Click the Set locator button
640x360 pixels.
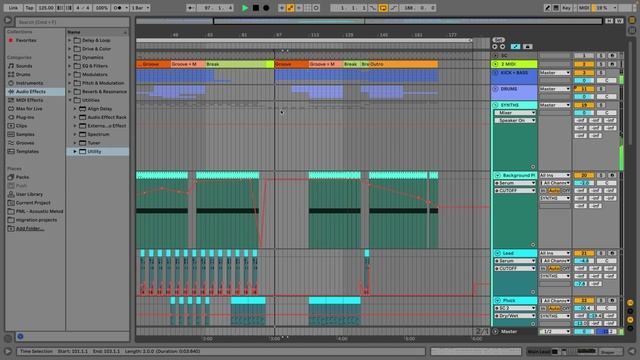pyautogui.click(x=498, y=40)
